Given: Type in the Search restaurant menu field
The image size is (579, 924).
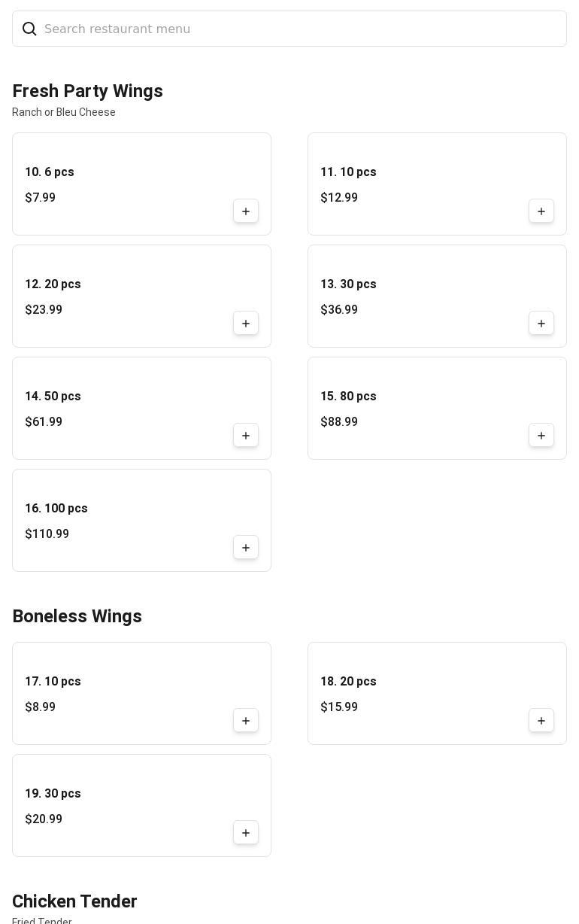Looking at the screenshot, I should coord(301,29).
